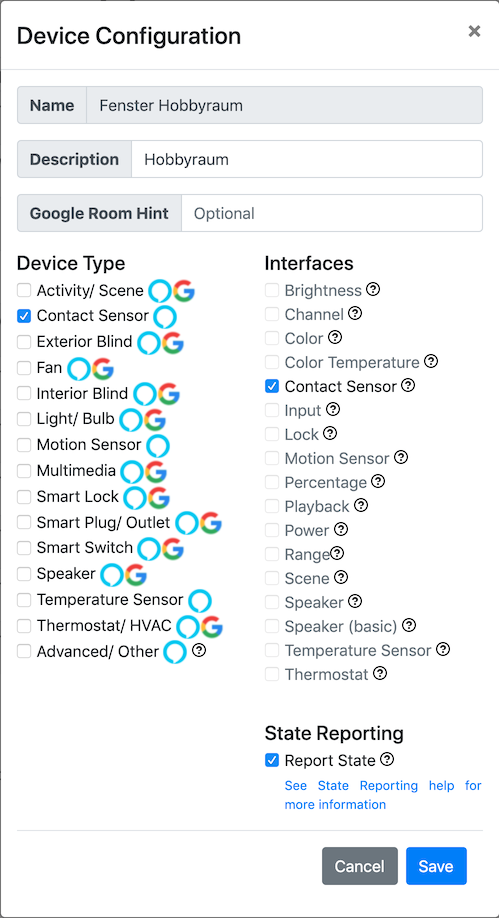This screenshot has width=499, height=918.
Task: Click the help icon next to Thermostat interface
Action: pyautogui.click(x=380, y=673)
